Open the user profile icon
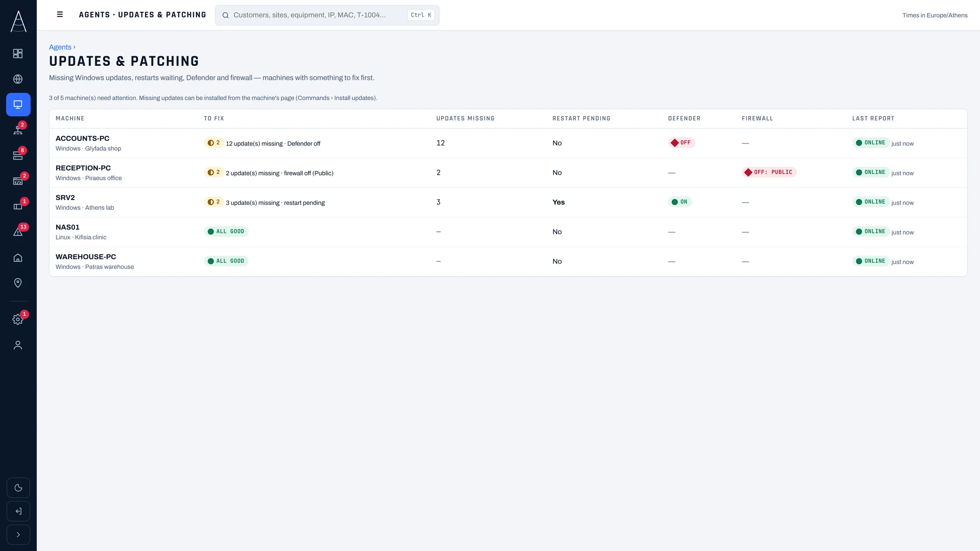This screenshot has width=980, height=551. click(18, 345)
